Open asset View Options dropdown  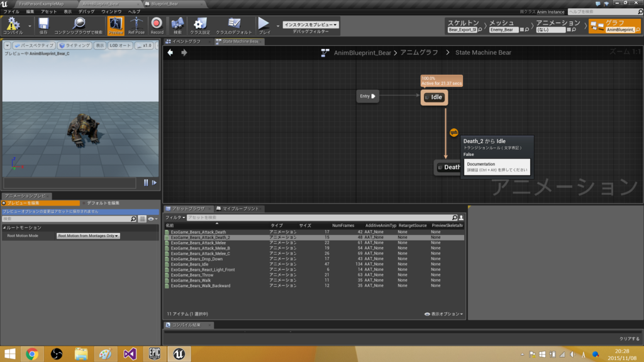click(443, 314)
